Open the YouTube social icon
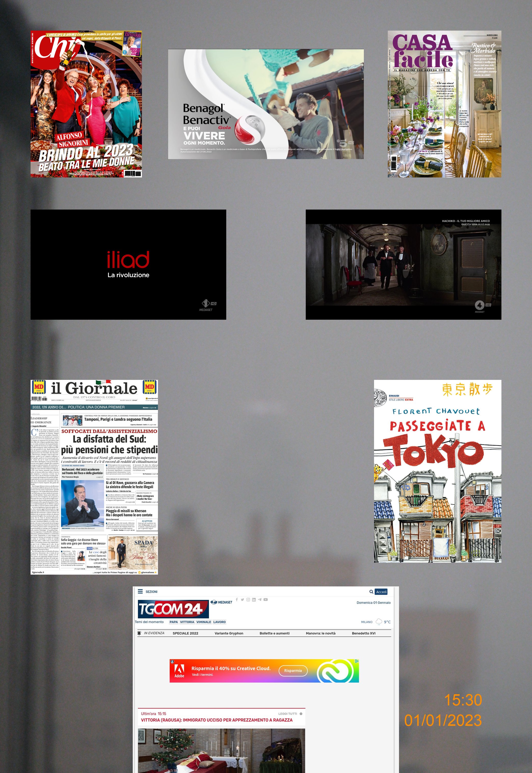This screenshot has height=773, width=532. tap(266, 600)
